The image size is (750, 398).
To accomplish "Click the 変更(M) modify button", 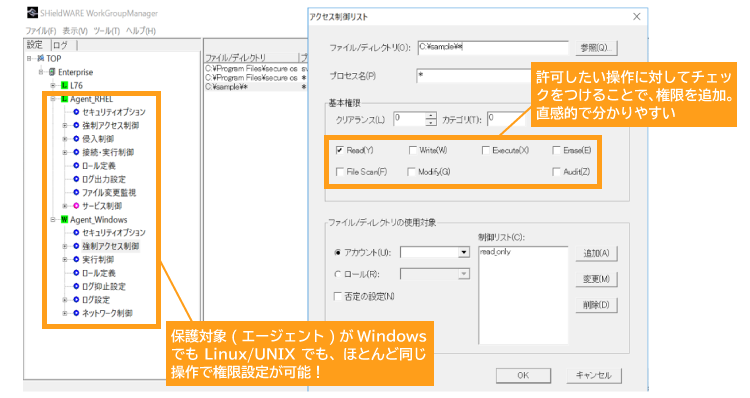I will coord(596,279).
